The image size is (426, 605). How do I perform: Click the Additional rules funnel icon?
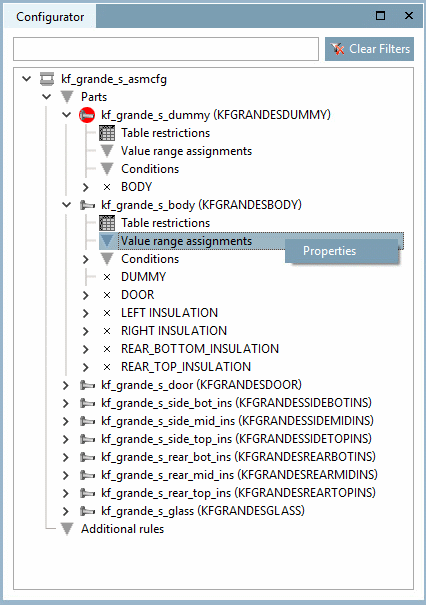pyautogui.click(x=67, y=529)
